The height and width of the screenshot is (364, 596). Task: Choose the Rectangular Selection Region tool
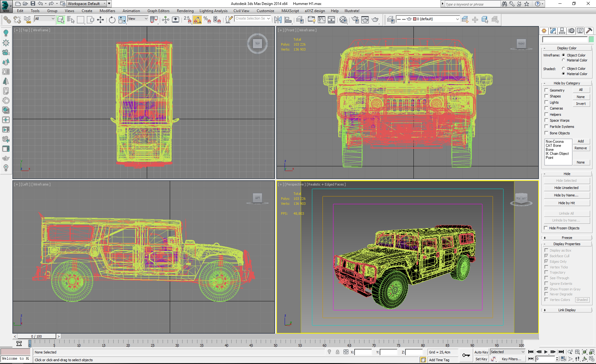(81, 20)
